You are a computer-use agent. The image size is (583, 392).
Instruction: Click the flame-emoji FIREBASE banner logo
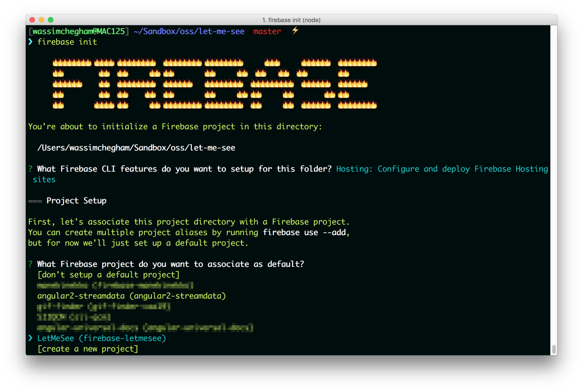pyautogui.click(x=214, y=84)
